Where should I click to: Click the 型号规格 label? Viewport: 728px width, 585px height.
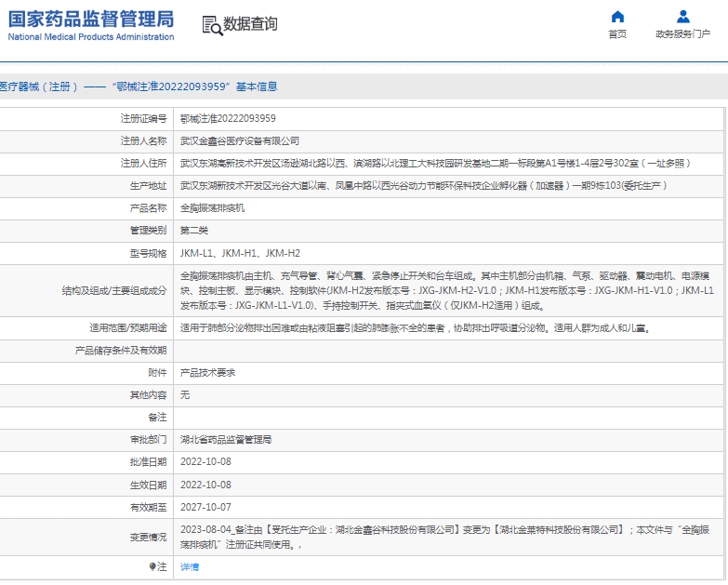coord(148,254)
